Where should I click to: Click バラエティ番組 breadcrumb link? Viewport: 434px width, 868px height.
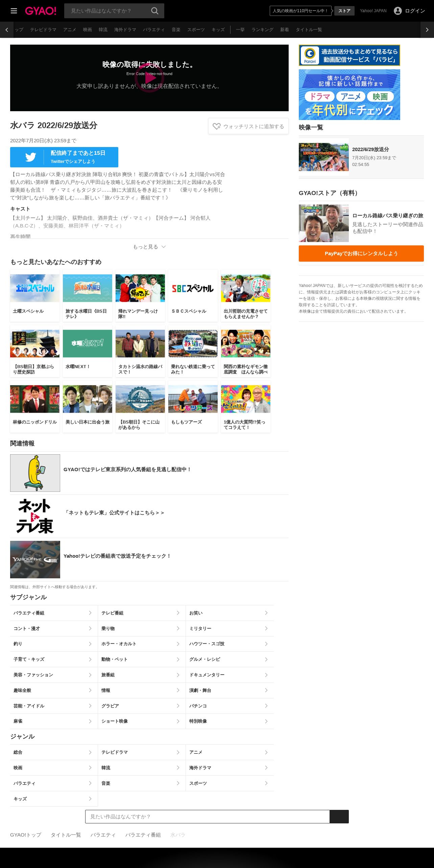tap(143, 835)
